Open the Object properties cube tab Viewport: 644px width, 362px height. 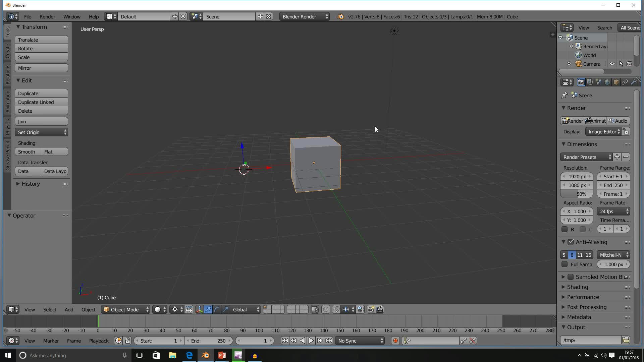tap(616, 82)
